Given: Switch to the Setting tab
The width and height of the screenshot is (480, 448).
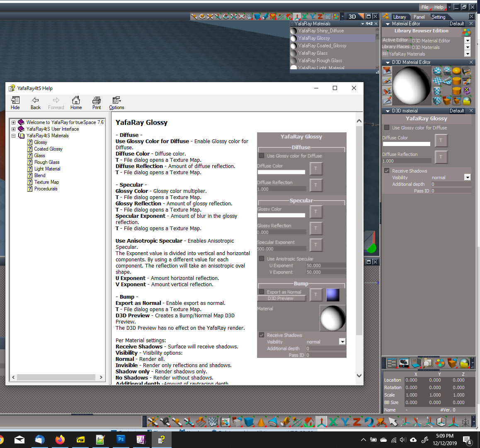Looking at the screenshot, I should (439, 17).
